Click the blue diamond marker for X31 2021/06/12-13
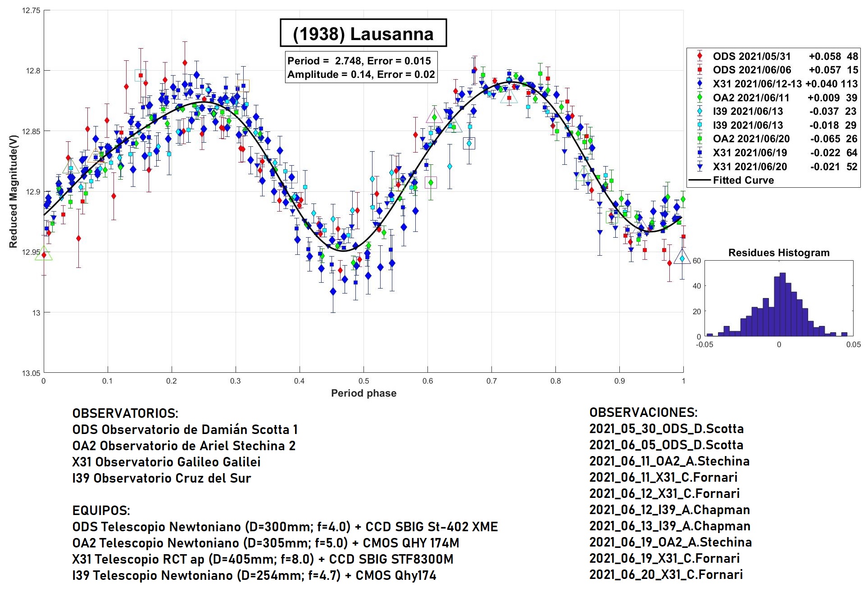Viewport: 868px width, 592px height. click(700, 84)
